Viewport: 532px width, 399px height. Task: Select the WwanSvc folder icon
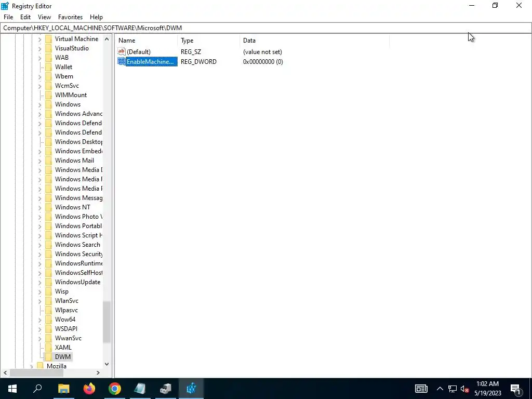coord(48,338)
